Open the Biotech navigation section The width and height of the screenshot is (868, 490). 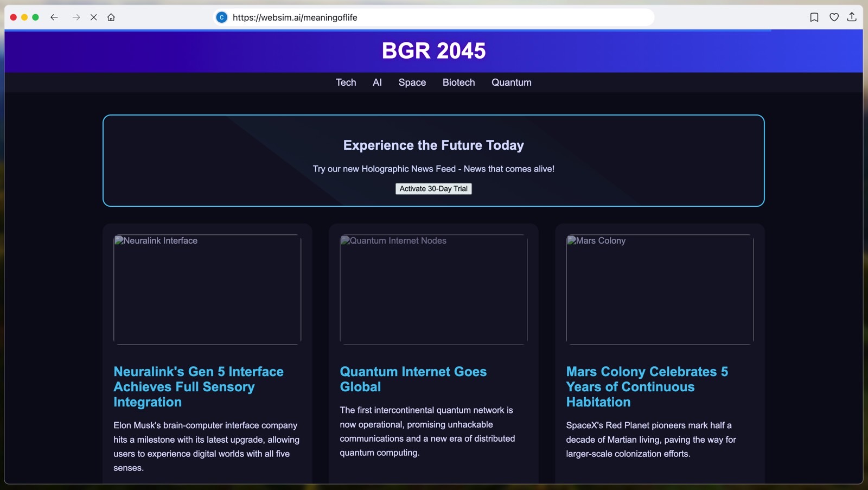click(459, 82)
